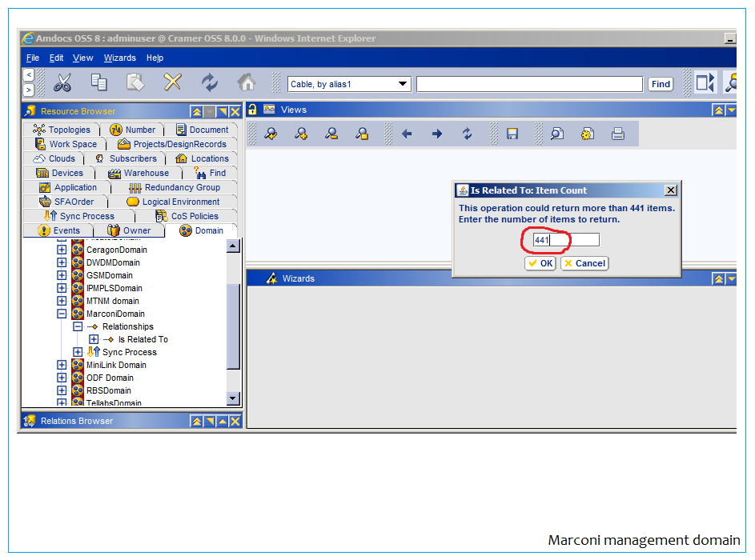Click the page setup gear icon
Viewport: 755px width, 560px height.
tap(588, 134)
